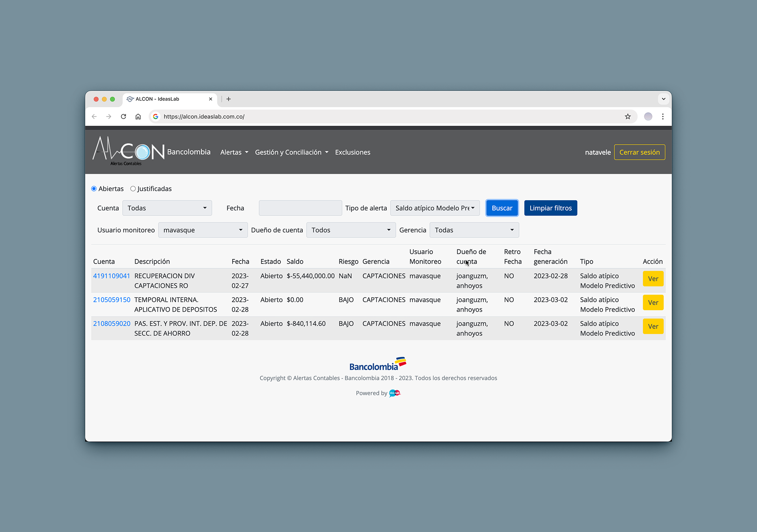
Task: Open the Chrome three-dot menu
Action: 663,117
